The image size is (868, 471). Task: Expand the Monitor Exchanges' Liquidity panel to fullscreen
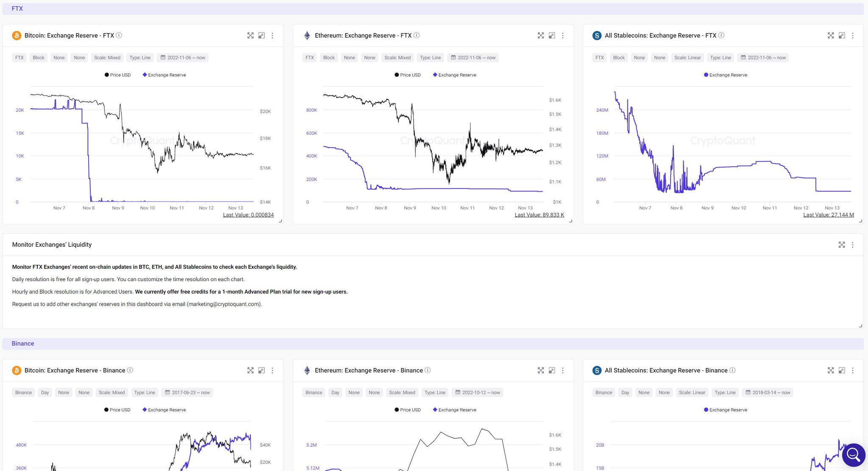tap(842, 245)
